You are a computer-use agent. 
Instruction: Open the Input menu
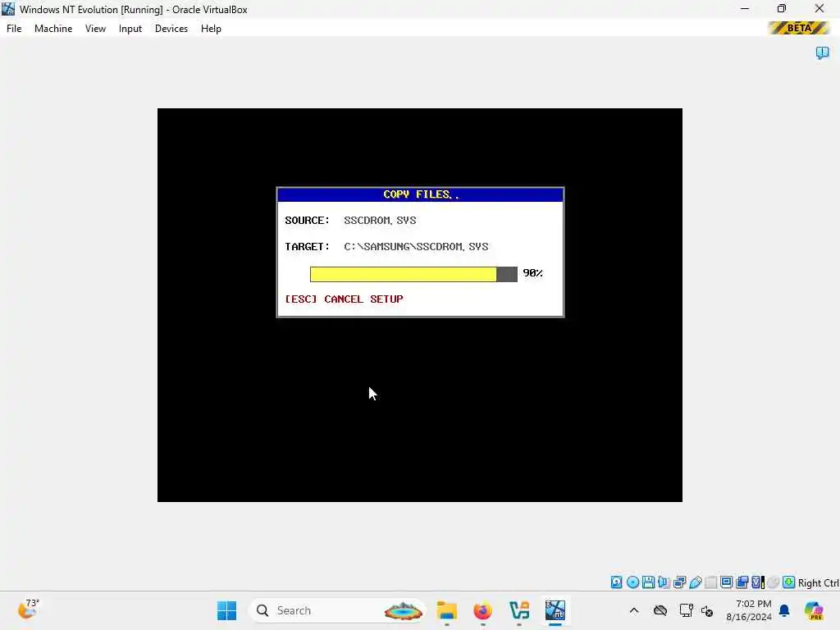[130, 29]
